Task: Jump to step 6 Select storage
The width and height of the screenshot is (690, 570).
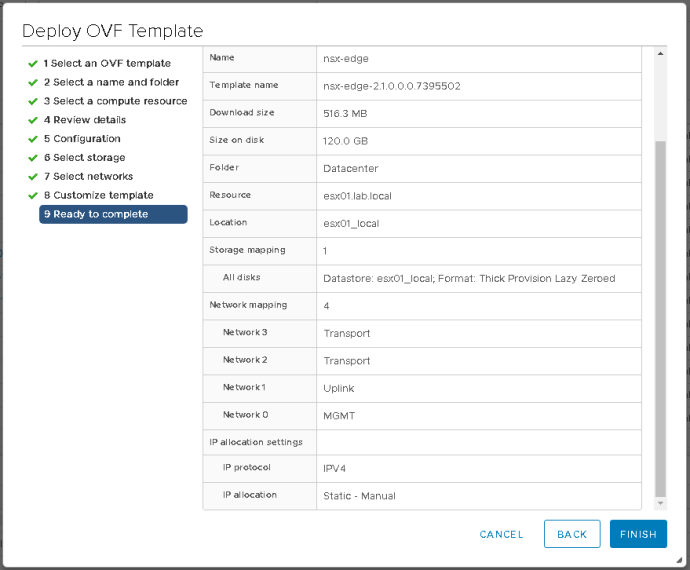Action: pyautogui.click(x=84, y=158)
